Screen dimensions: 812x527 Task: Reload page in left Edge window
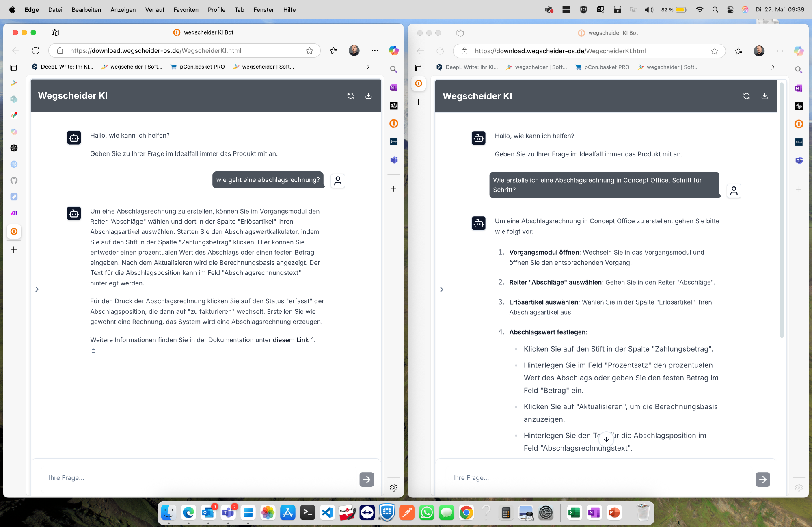point(36,50)
